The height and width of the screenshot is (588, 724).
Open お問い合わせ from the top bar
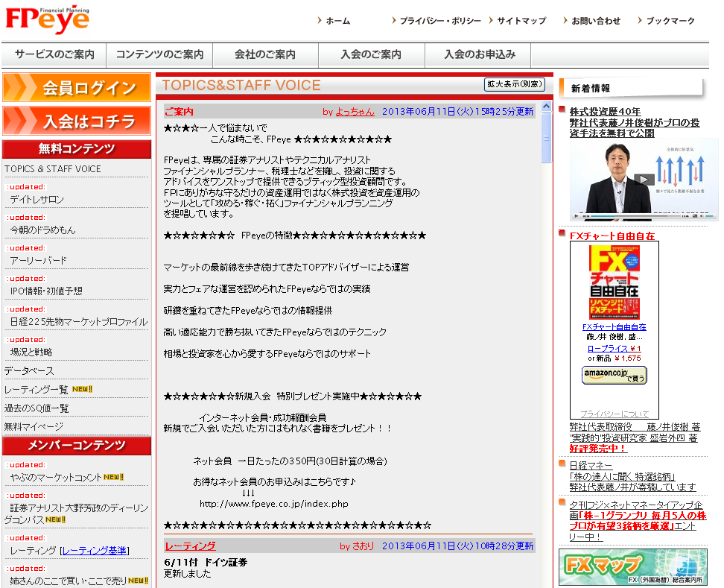coord(596,21)
